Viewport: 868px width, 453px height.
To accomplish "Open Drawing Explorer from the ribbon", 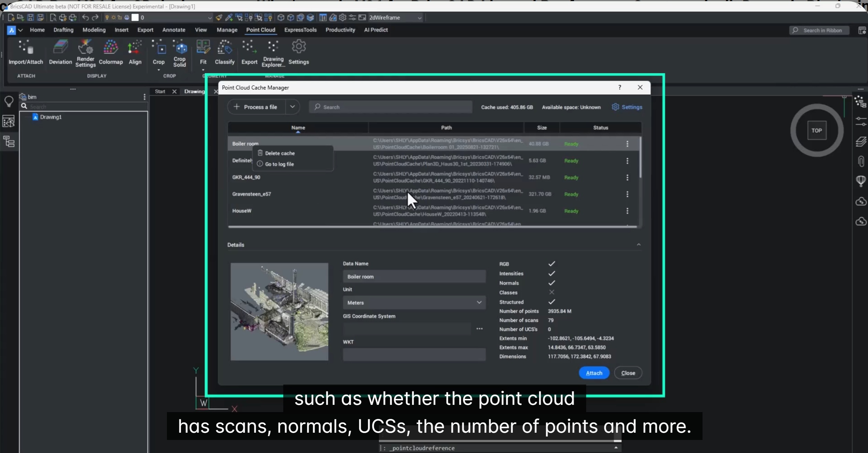I will pos(272,52).
